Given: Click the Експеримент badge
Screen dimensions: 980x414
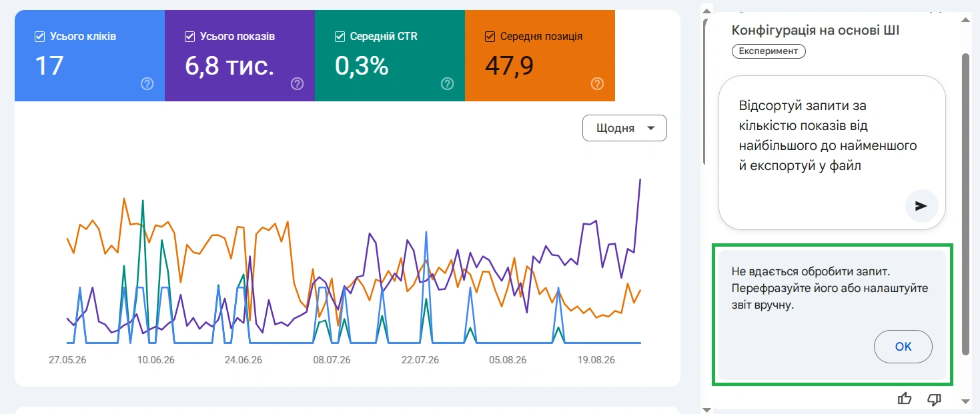Looking at the screenshot, I should (x=769, y=51).
